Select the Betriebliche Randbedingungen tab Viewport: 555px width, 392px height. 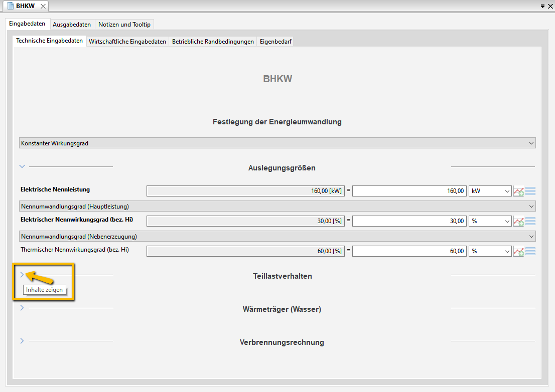pos(213,42)
